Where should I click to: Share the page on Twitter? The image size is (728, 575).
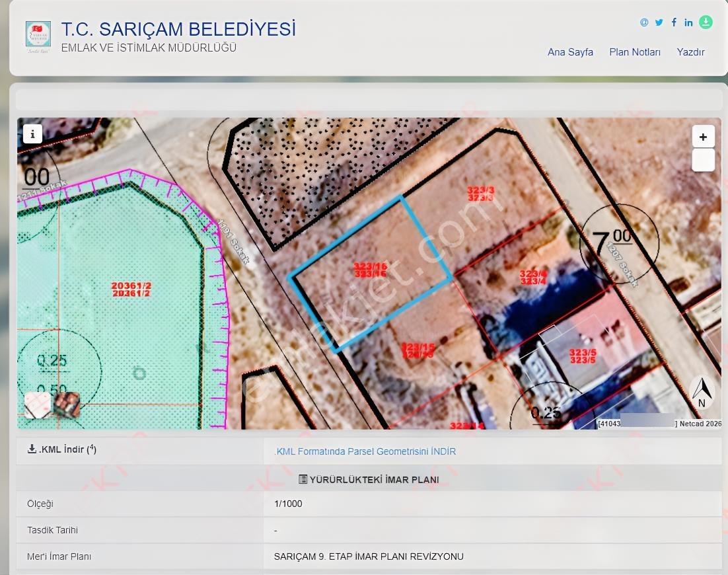[x=659, y=22]
